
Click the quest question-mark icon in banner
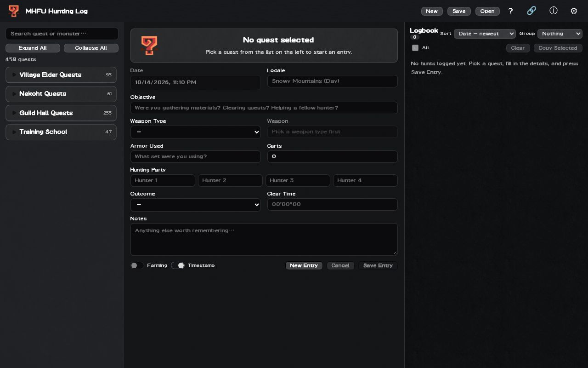(149, 46)
